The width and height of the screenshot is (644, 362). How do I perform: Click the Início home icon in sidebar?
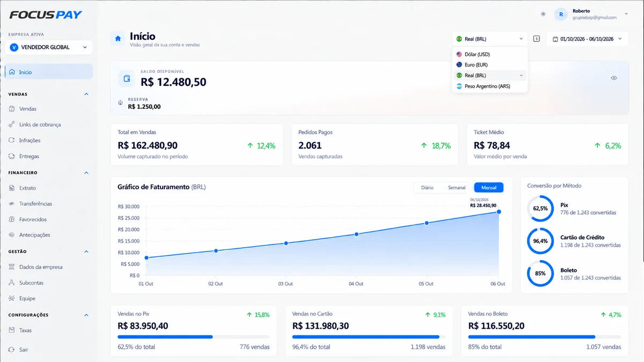click(x=12, y=72)
